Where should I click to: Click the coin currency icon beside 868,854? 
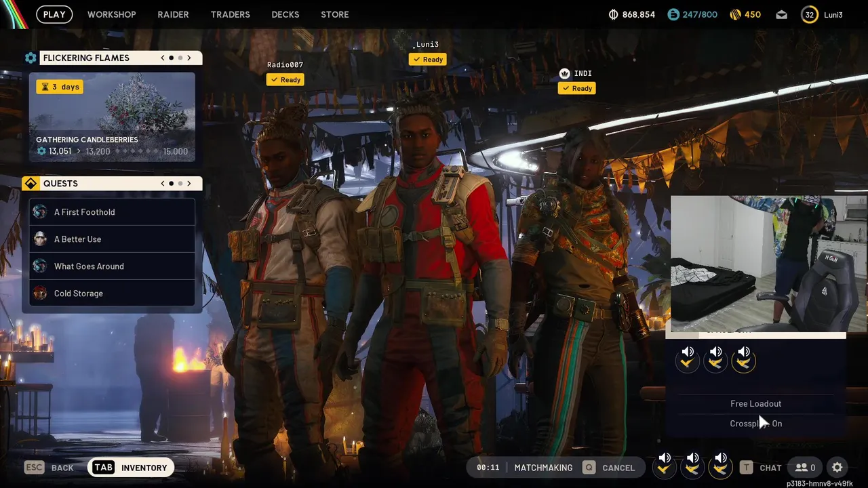click(x=614, y=14)
